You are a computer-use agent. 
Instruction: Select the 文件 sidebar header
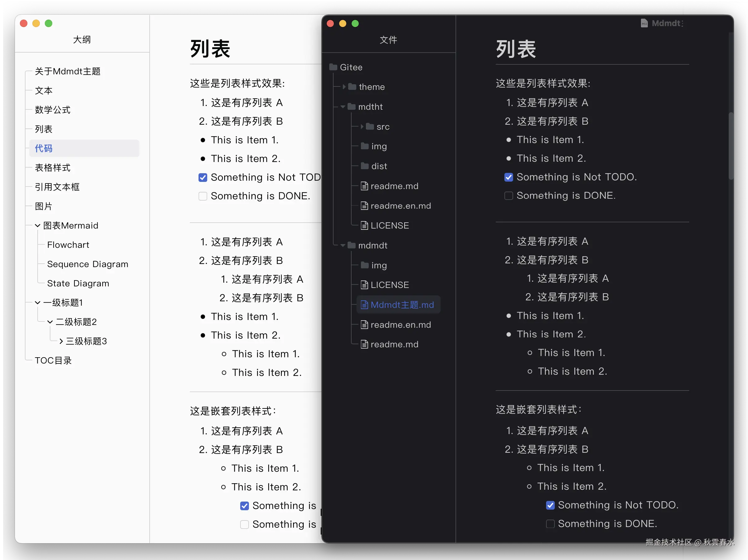coord(388,40)
